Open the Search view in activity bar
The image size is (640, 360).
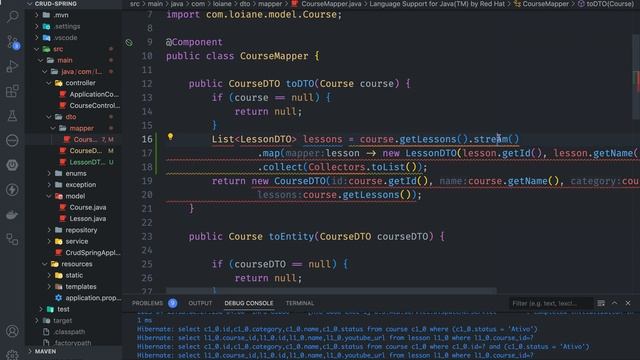[12, 16]
